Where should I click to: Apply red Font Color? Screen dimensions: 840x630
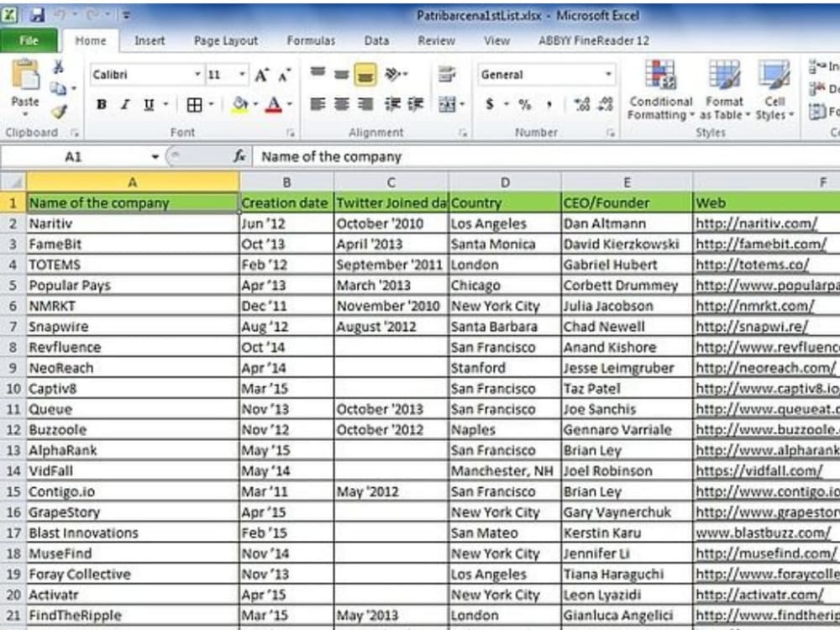coord(274,104)
